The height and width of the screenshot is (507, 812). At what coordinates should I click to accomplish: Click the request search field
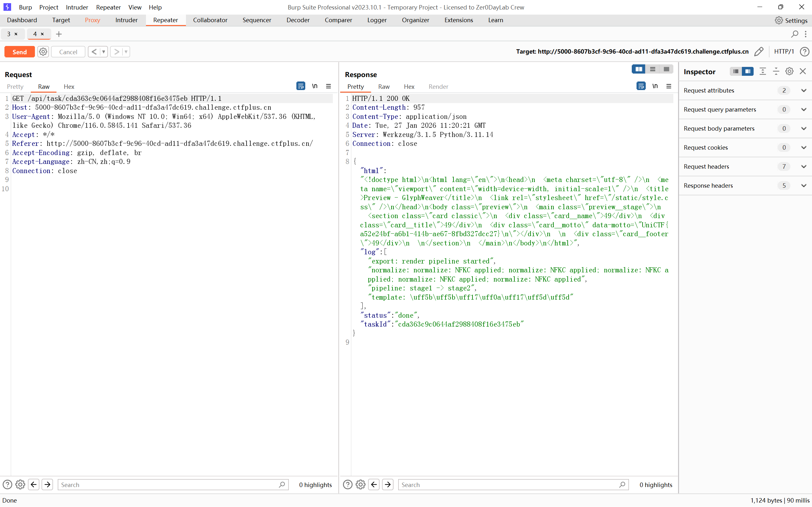(x=173, y=484)
